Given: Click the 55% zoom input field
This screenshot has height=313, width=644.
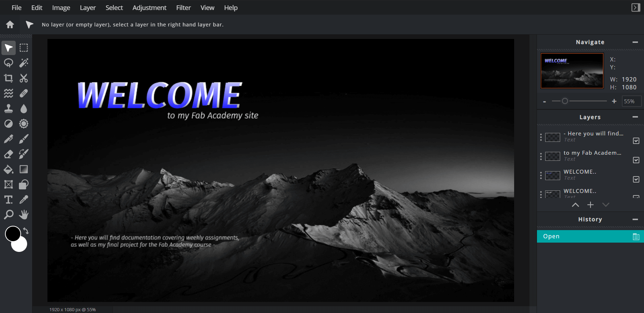Looking at the screenshot, I should click(631, 101).
